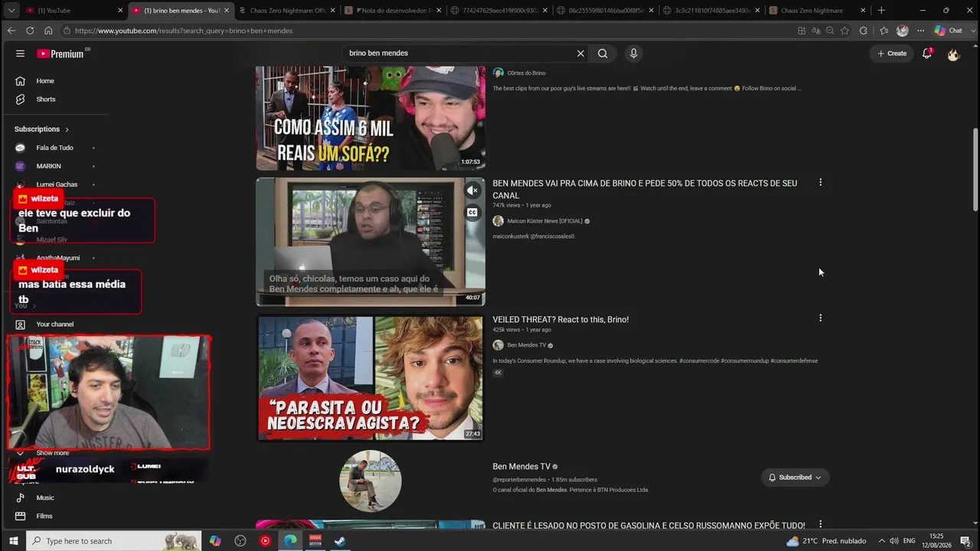Open more options for 'VEILED THREAT' video
Viewport: 980px width, 551px height.
point(820,318)
